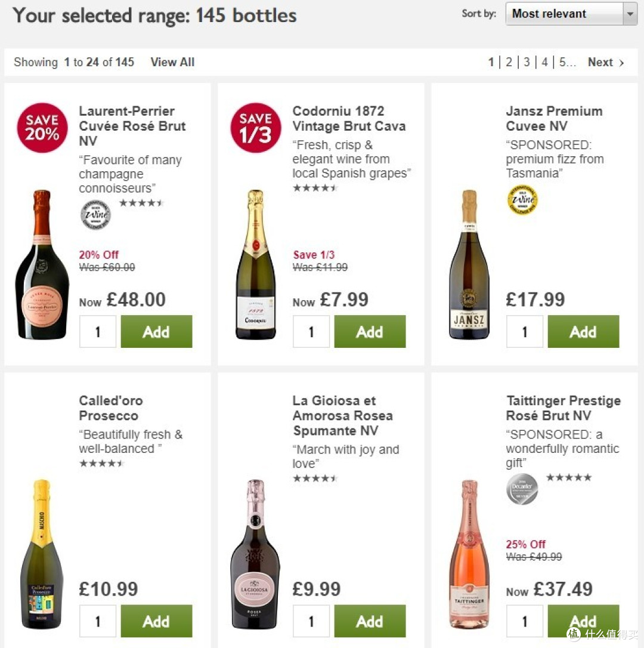The image size is (644, 648).
Task: Click Called'oro Prosecco star rating
Action: [x=101, y=463]
